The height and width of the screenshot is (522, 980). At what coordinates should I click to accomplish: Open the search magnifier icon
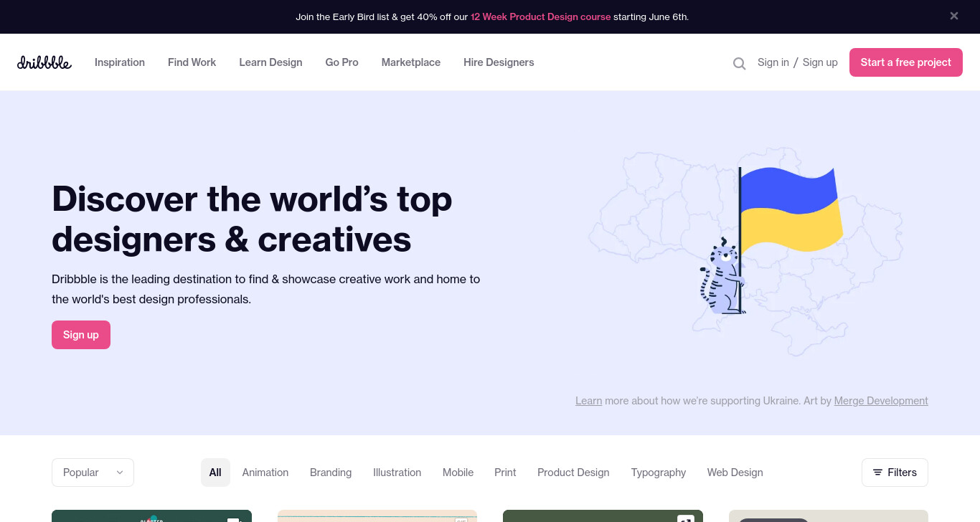pos(739,63)
